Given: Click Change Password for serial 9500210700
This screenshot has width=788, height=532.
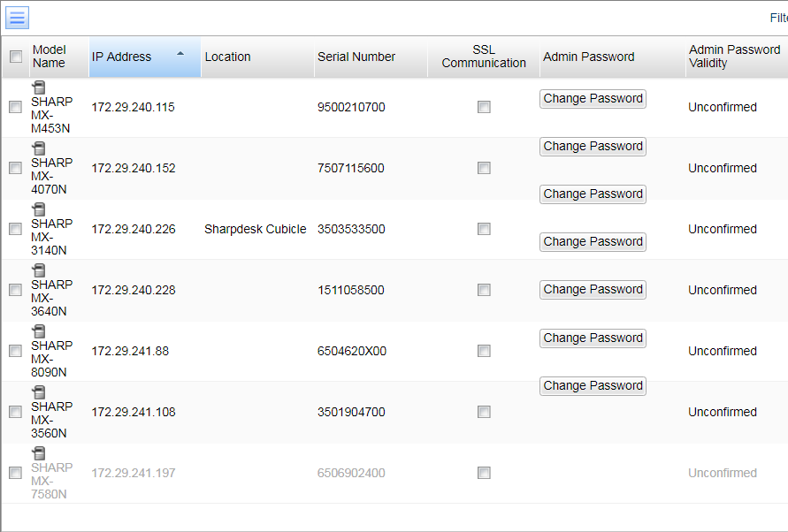Looking at the screenshot, I should (x=593, y=99).
